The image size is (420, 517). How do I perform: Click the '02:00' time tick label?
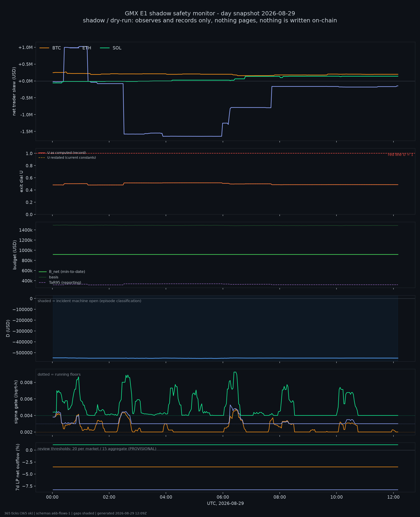pos(109,497)
